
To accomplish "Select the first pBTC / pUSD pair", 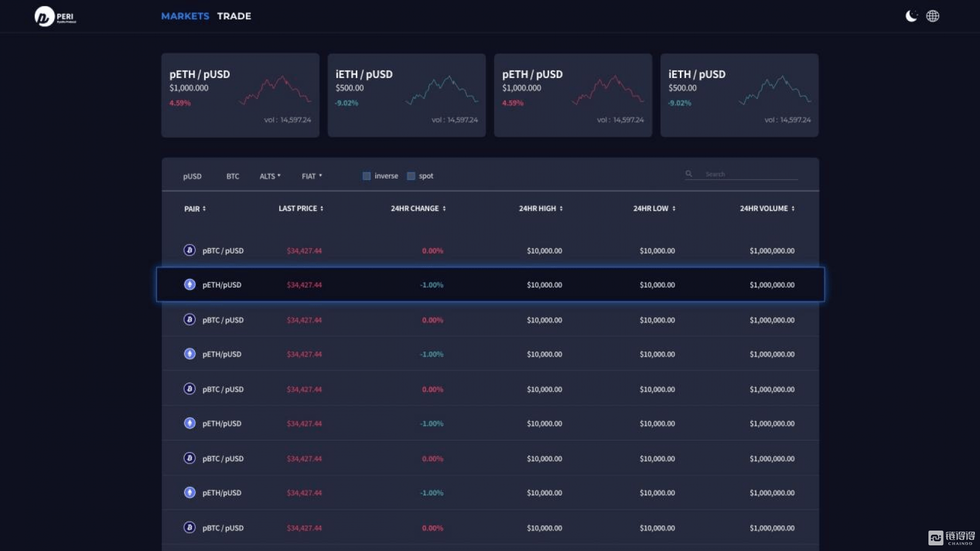I will (x=223, y=251).
